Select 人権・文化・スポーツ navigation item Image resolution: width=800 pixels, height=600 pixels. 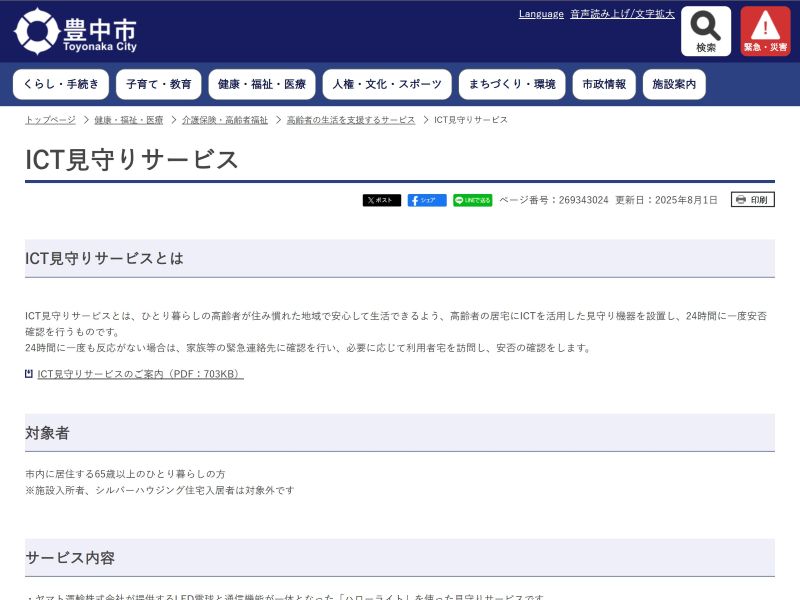(387, 85)
